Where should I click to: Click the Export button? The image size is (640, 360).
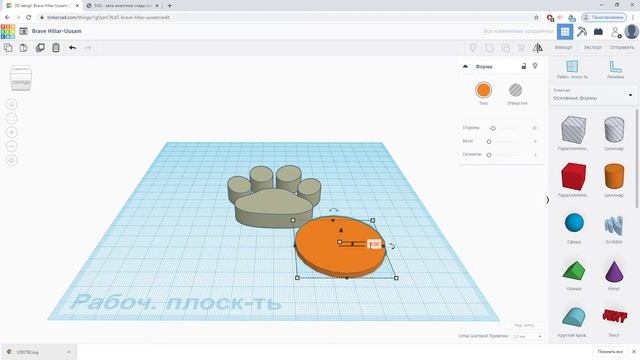[x=593, y=48]
